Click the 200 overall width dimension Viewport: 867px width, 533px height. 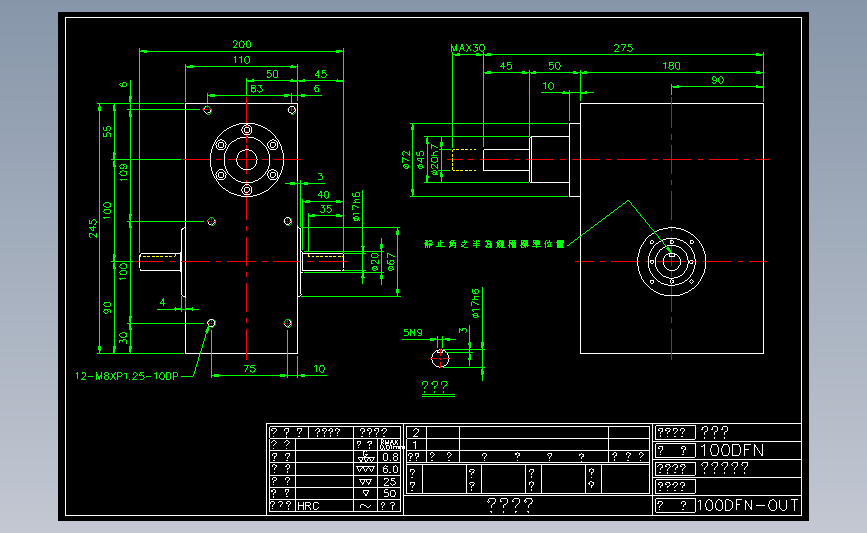click(242, 44)
